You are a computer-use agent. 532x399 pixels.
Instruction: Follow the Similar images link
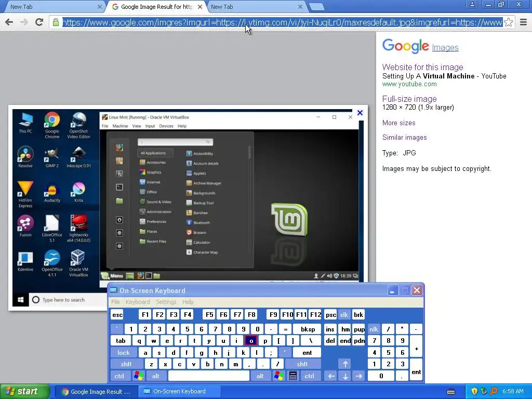click(404, 137)
